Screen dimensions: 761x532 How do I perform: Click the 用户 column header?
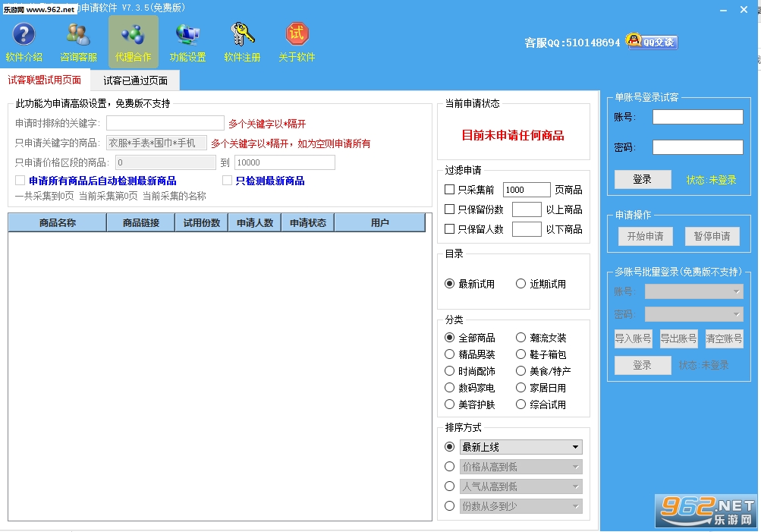tap(379, 223)
